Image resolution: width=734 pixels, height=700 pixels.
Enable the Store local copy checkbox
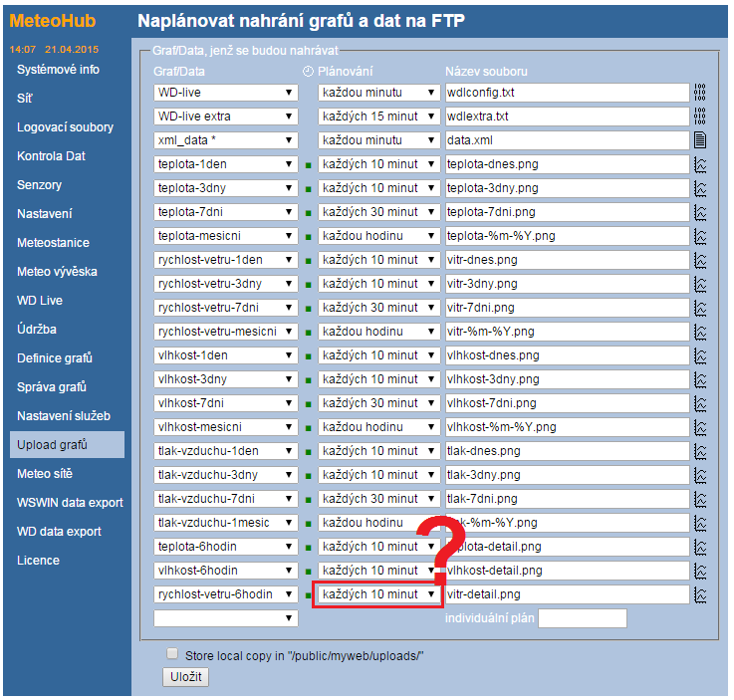click(172, 654)
